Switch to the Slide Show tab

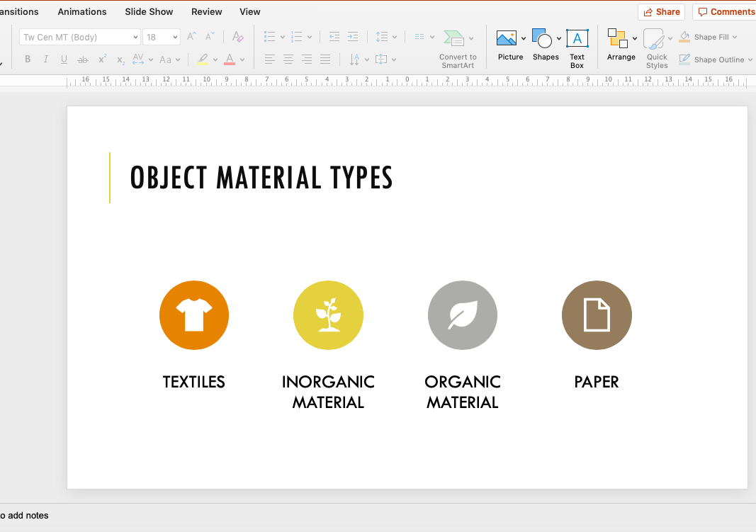point(149,11)
